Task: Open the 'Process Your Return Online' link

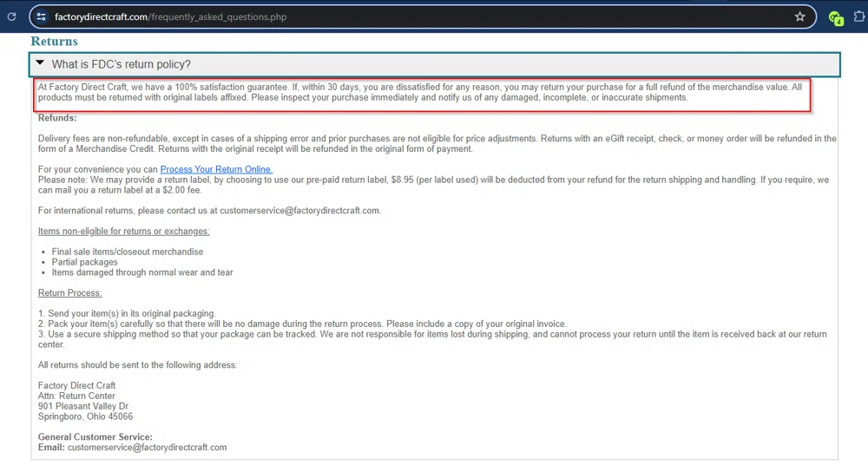Action: [x=216, y=169]
